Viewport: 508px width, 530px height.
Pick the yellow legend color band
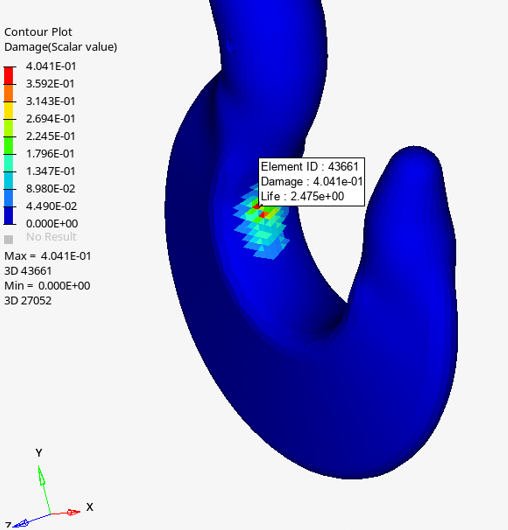pos(8,111)
